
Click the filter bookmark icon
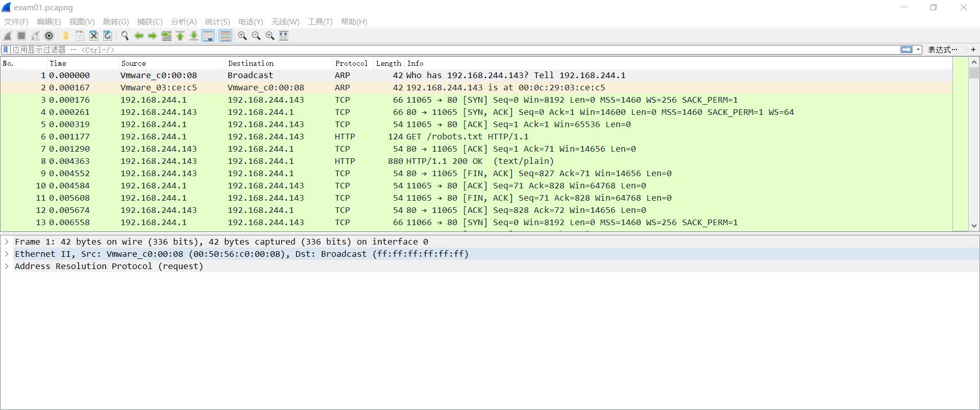tap(6, 50)
